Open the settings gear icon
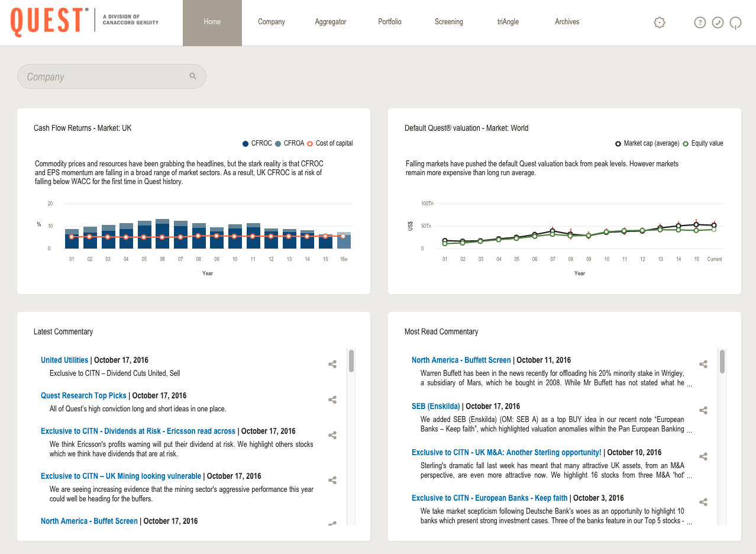Viewport: 756px width, 554px height. 660,22
